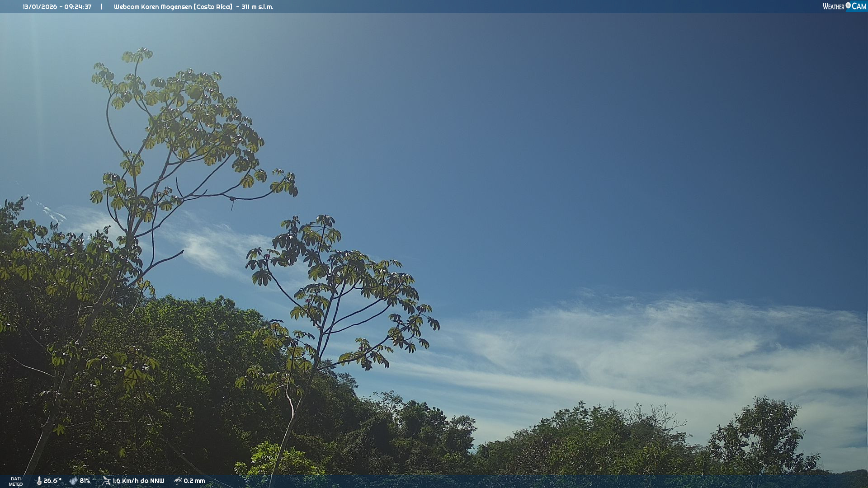Click the 311 m s.l.m. altitude text
Screen dimensions: 868x488
pos(257,7)
